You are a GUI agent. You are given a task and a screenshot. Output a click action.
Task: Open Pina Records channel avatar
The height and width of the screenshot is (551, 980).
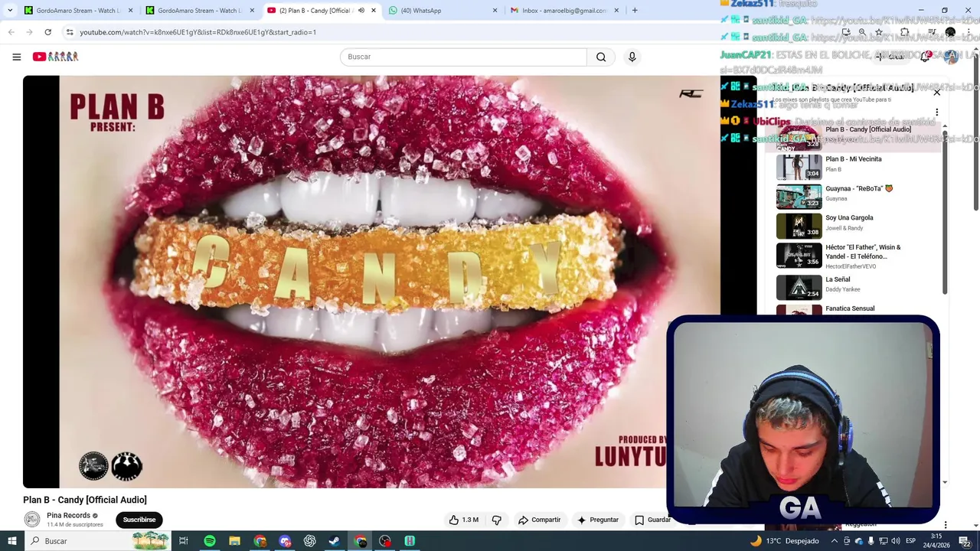coord(32,520)
